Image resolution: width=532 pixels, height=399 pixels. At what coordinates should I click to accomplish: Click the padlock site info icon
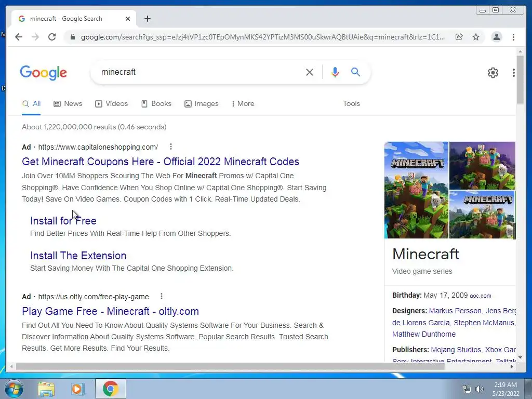pyautogui.click(x=72, y=37)
